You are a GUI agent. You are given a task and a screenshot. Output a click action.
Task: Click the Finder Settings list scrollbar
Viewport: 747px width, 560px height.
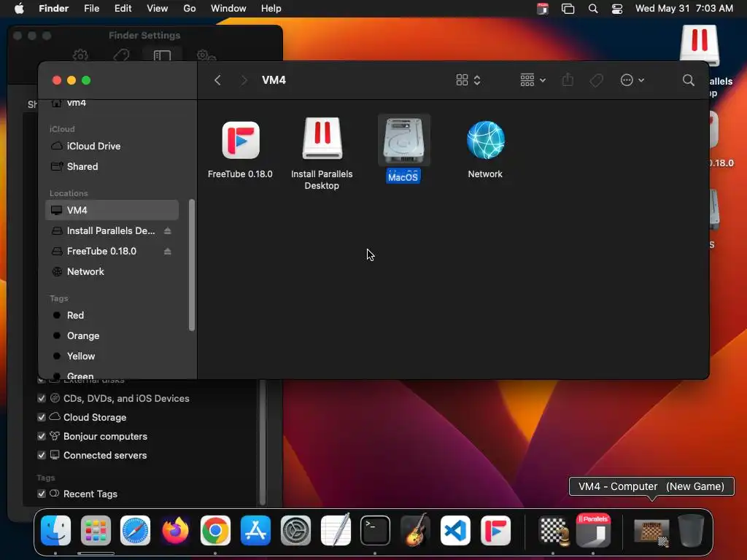pos(263,442)
